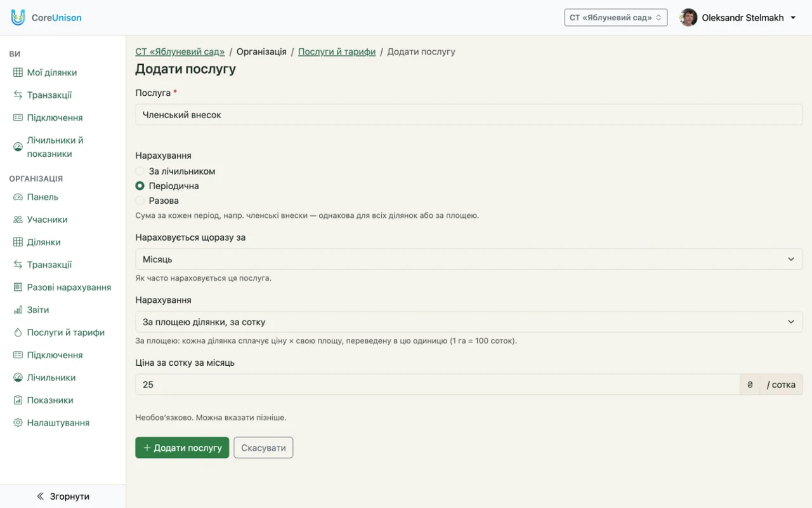Click the price field containing 25

pyautogui.click(x=438, y=385)
